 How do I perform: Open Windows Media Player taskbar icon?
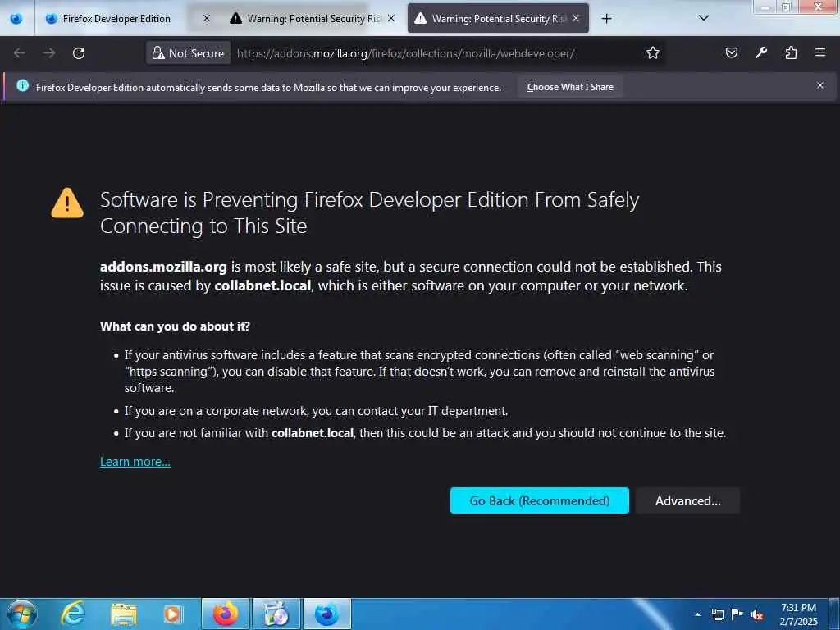pyautogui.click(x=172, y=614)
